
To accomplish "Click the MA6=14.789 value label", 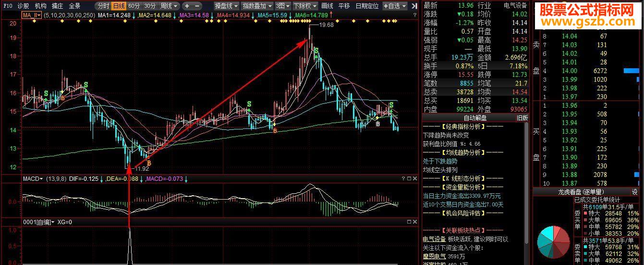I will (311, 15).
